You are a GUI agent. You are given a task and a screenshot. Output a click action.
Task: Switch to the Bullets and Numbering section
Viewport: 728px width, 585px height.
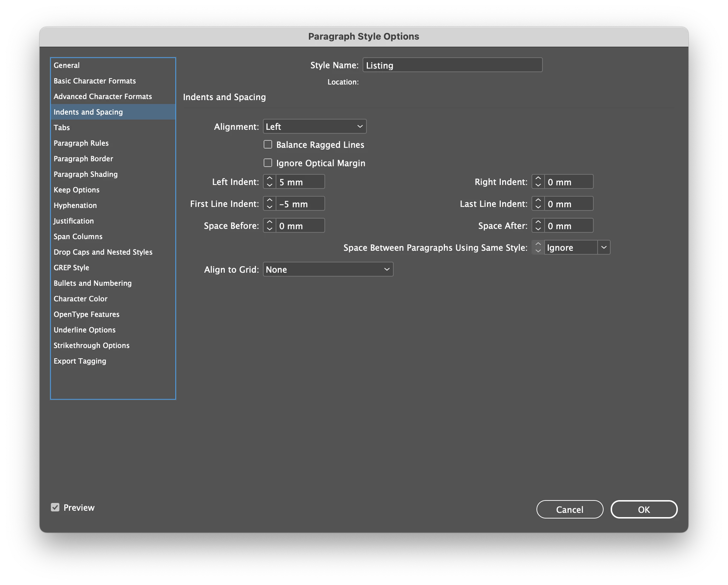tap(93, 283)
